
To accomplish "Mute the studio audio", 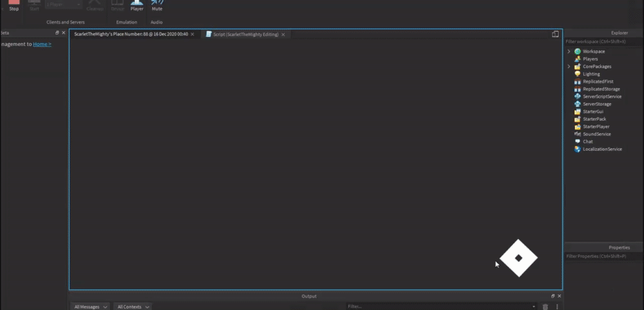I will [x=157, y=6].
